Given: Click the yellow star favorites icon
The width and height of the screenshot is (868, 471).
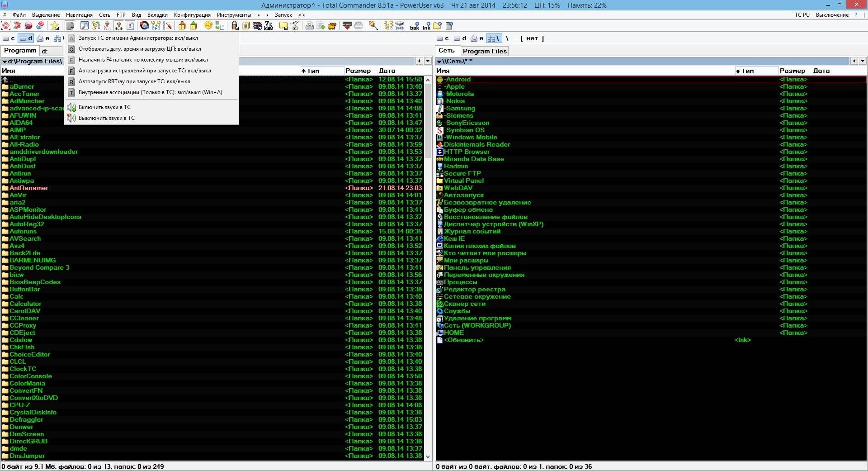Looking at the screenshot, I should tap(55, 26).
